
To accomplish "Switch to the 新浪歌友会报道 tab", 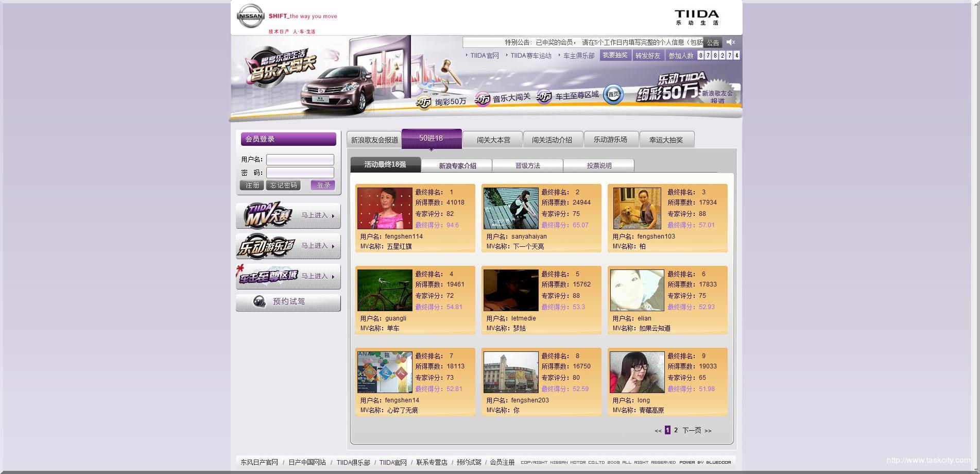I will (374, 140).
